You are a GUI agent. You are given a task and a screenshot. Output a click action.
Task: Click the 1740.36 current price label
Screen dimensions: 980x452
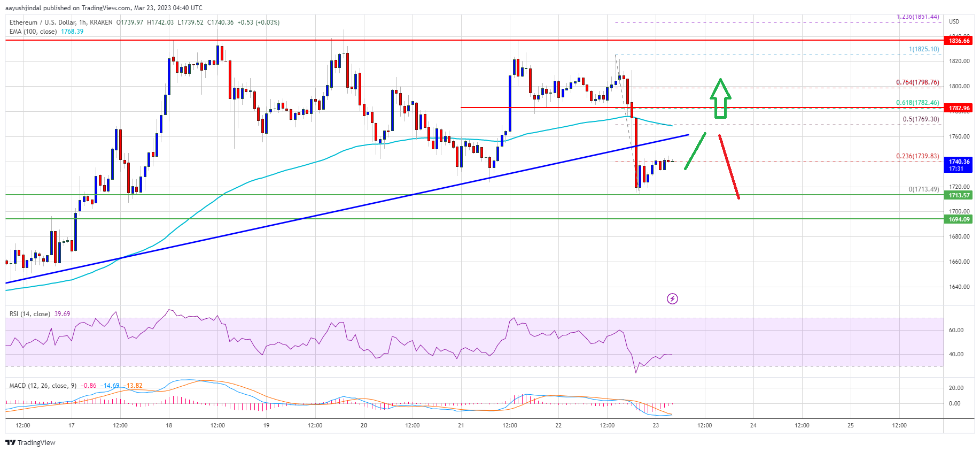[959, 162]
